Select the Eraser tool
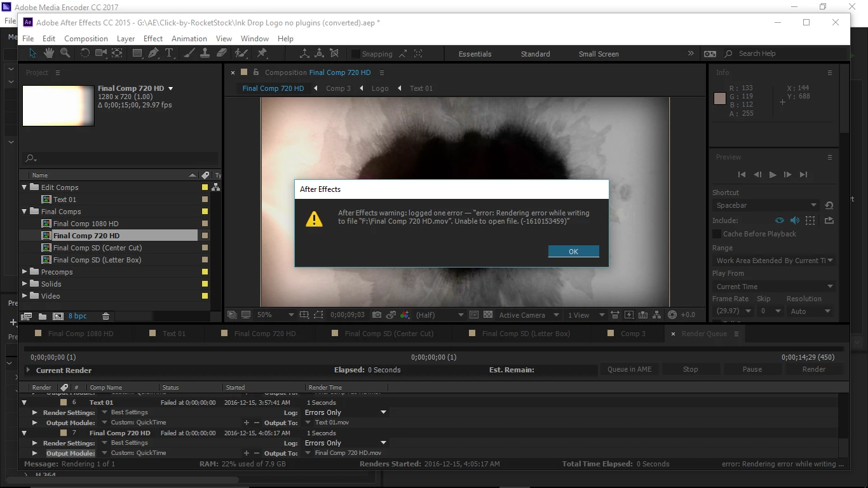Screen dimensions: 868x488 221,53
